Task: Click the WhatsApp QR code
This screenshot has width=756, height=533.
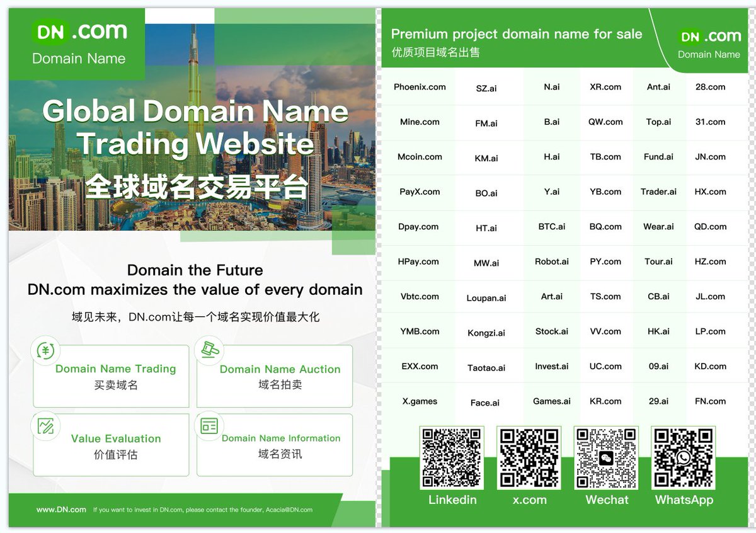Action: tap(684, 458)
